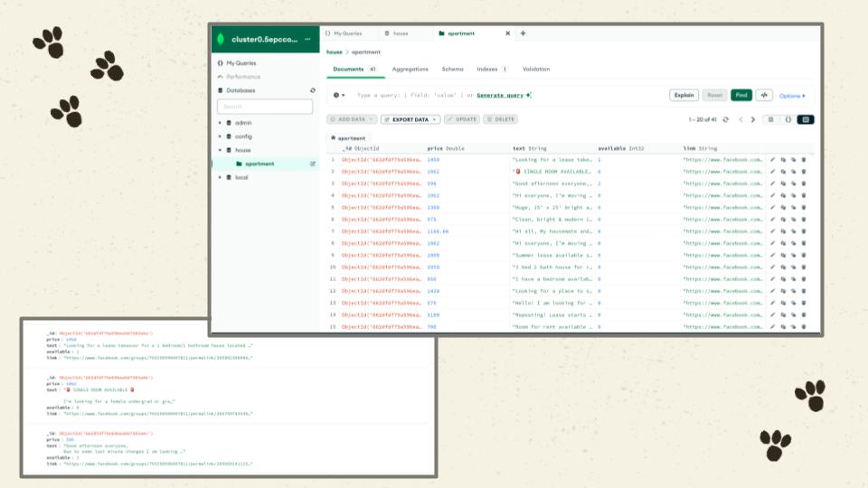
Task: Switch to the Aggregations tab
Action: coord(410,70)
